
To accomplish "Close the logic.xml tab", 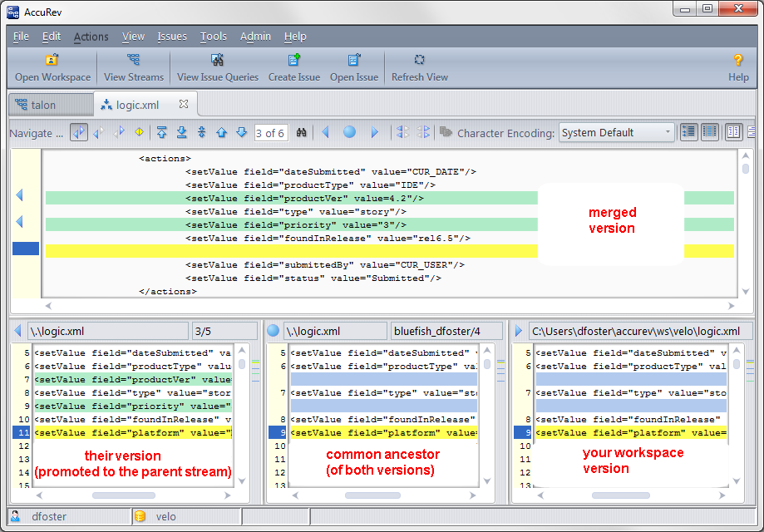I will point(184,105).
